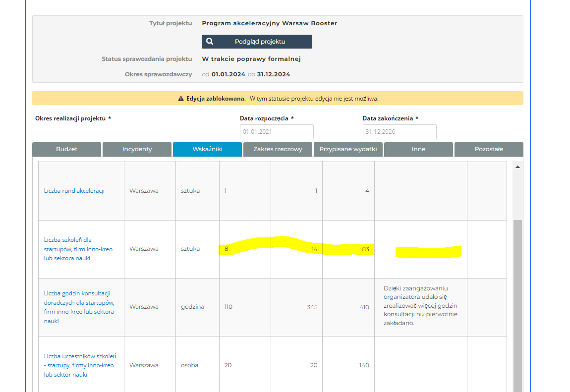Open the Przypisane wydatki tab

(348, 149)
